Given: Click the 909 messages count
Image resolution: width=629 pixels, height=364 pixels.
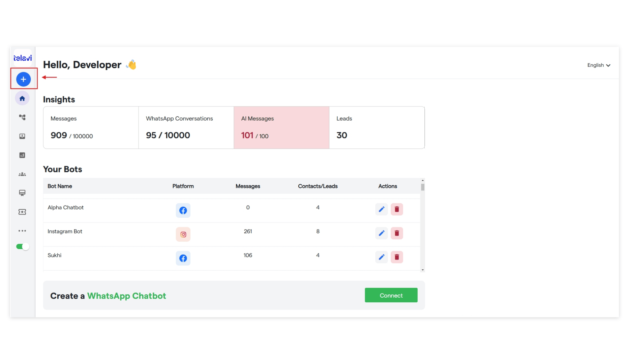Looking at the screenshot, I should 59,135.
